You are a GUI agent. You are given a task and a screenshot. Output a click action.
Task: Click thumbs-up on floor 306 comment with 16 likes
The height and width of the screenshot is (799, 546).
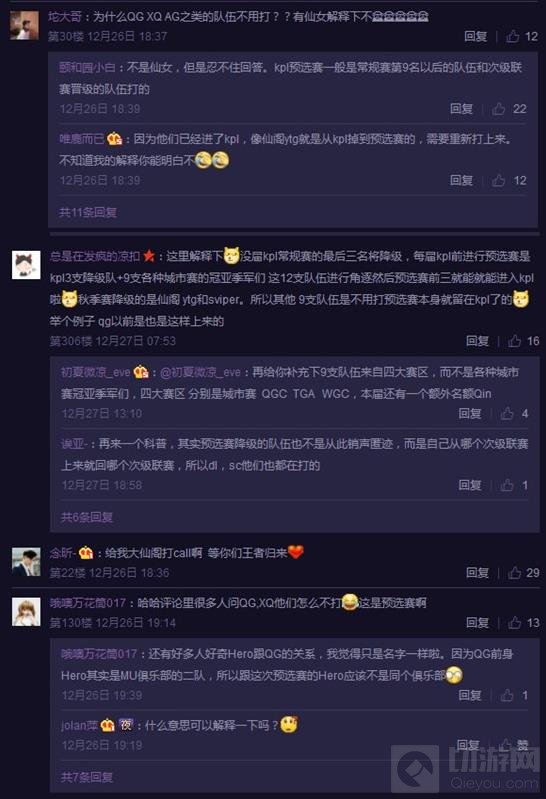514,341
